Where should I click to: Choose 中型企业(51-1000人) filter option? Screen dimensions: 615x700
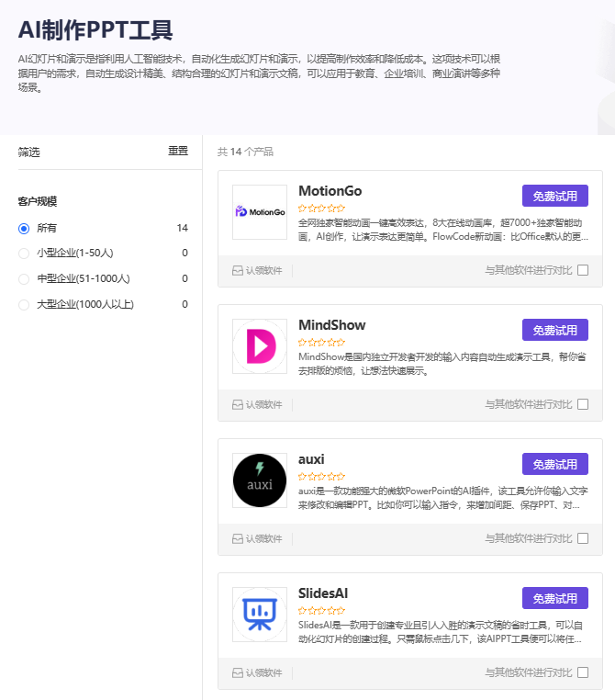[x=24, y=279]
